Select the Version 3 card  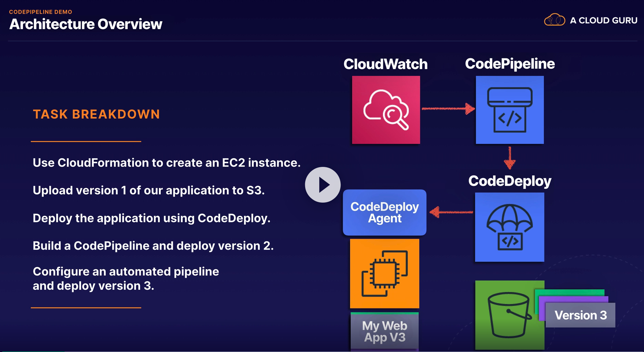point(580,315)
